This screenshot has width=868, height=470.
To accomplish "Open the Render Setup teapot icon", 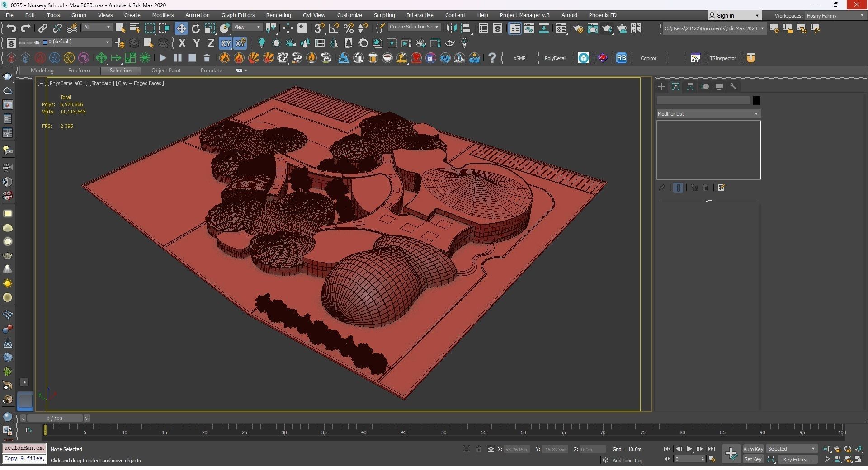I will pos(578,28).
